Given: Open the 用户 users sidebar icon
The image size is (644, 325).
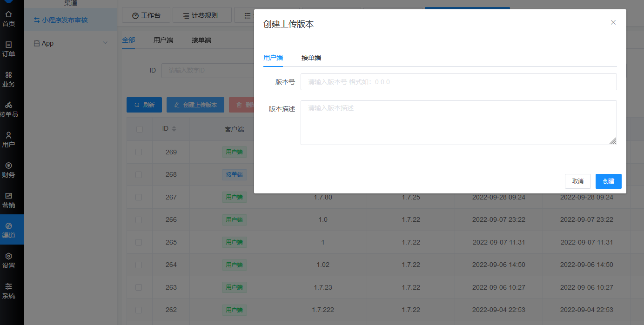Looking at the screenshot, I should click(x=8, y=135).
